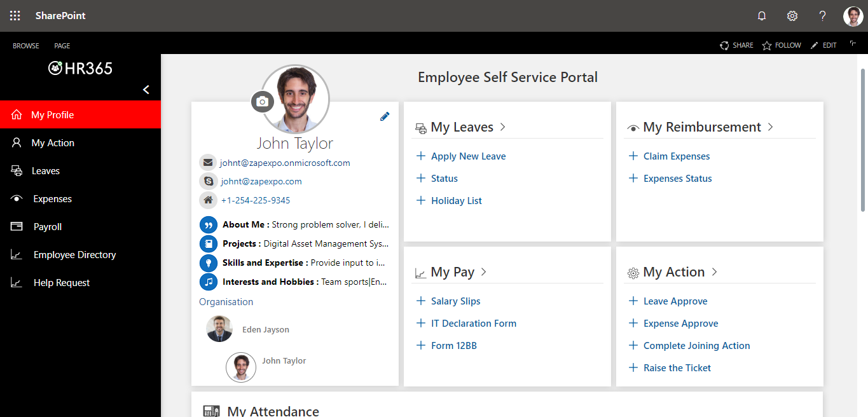868x417 pixels.
Task: Click the focus content icon beside EDIT
Action: [853, 44]
